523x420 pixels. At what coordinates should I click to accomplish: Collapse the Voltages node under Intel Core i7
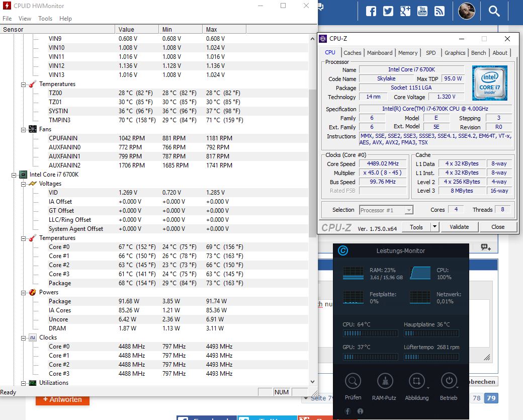23,184
